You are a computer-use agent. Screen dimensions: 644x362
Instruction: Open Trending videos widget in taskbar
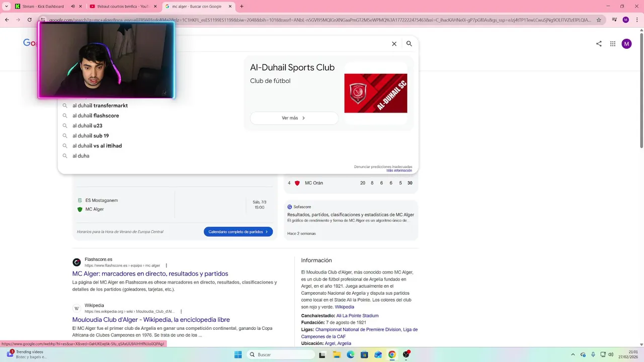tap(26, 354)
